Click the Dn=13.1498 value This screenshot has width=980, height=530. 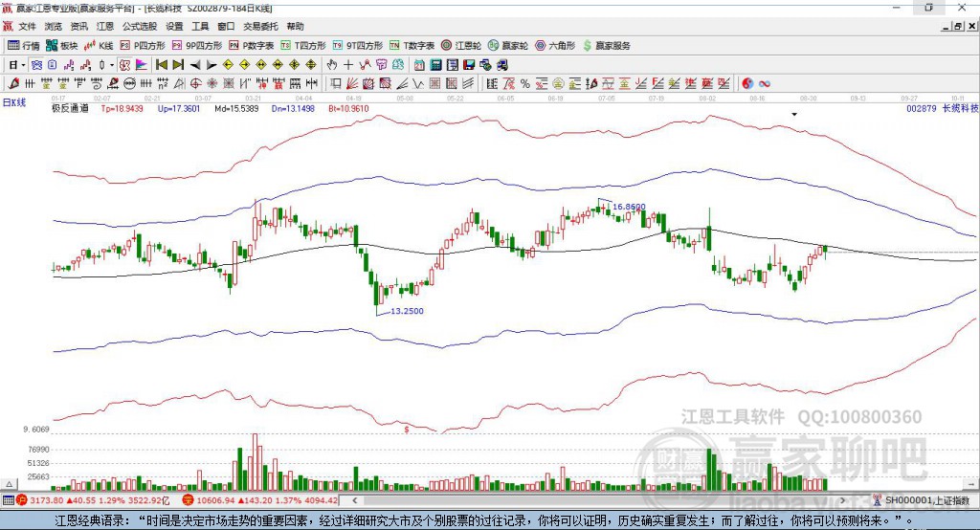(293, 108)
